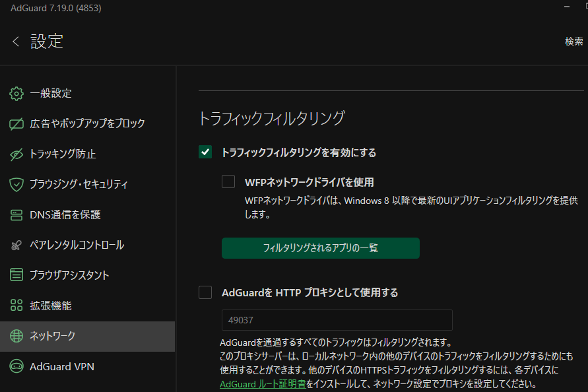Click the ad blocker icon beside 広告やポップアップをブロック

(x=16, y=124)
